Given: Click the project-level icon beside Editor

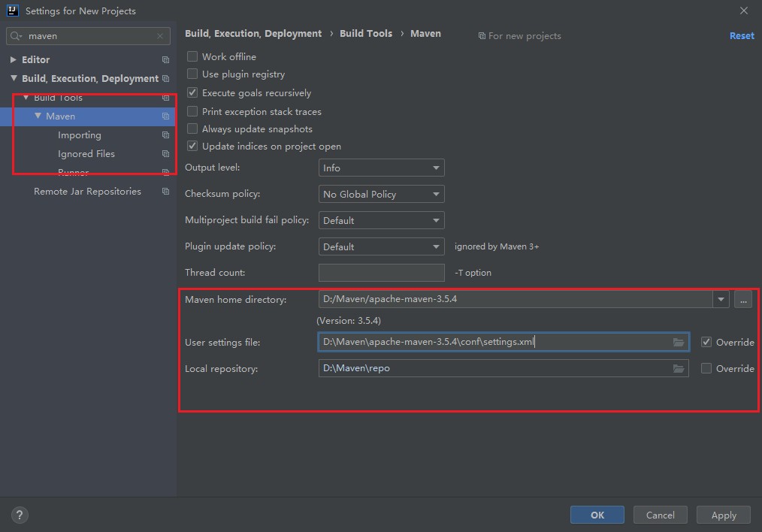Looking at the screenshot, I should click(166, 60).
